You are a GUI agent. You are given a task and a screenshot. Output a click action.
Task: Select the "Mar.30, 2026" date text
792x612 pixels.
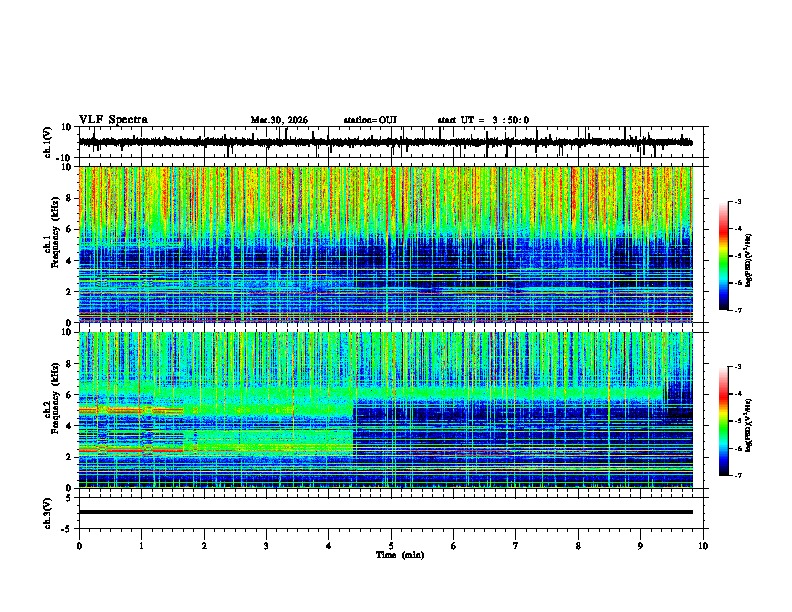(x=279, y=120)
